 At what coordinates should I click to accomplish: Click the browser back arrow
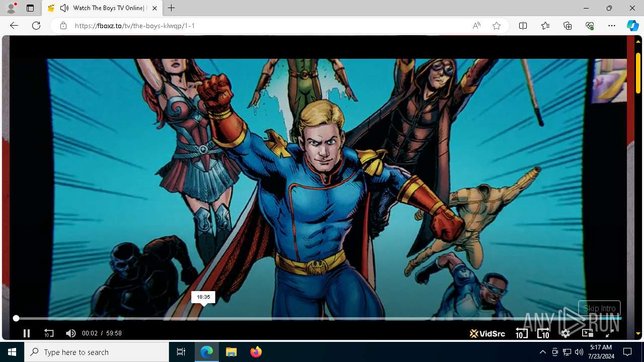coord(14,26)
